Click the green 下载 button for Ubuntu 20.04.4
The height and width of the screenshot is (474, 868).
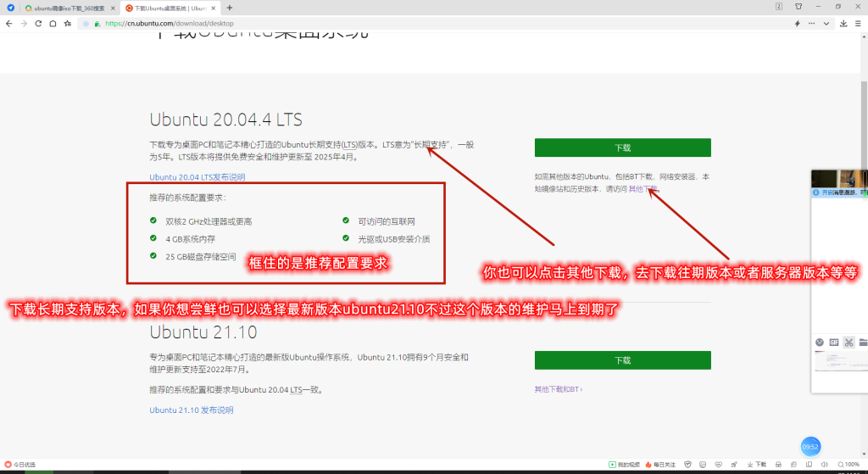pyautogui.click(x=622, y=148)
